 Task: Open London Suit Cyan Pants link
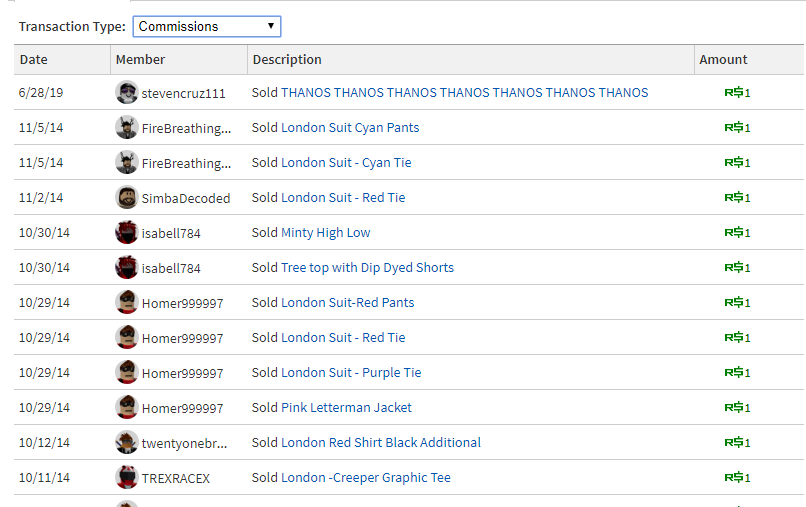[x=350, y=128]
